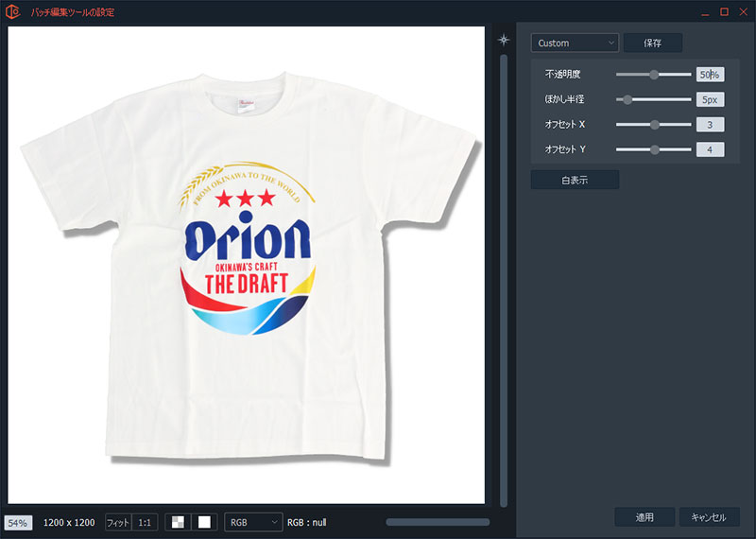This screenshot has width=756, height=539.
Task: Toggle 白表示 white display mode
Action: [575, 180]
